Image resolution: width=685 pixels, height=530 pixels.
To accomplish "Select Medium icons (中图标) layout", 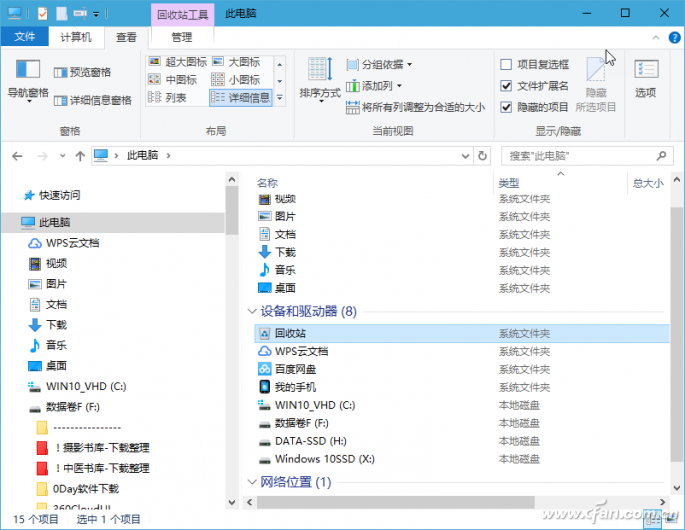I will click(173, 80).
